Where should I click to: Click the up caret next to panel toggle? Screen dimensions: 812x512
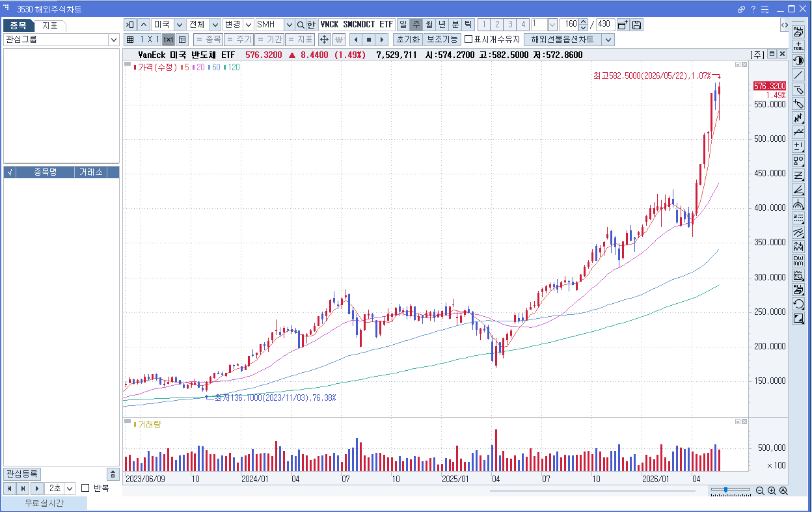[144, 24]
